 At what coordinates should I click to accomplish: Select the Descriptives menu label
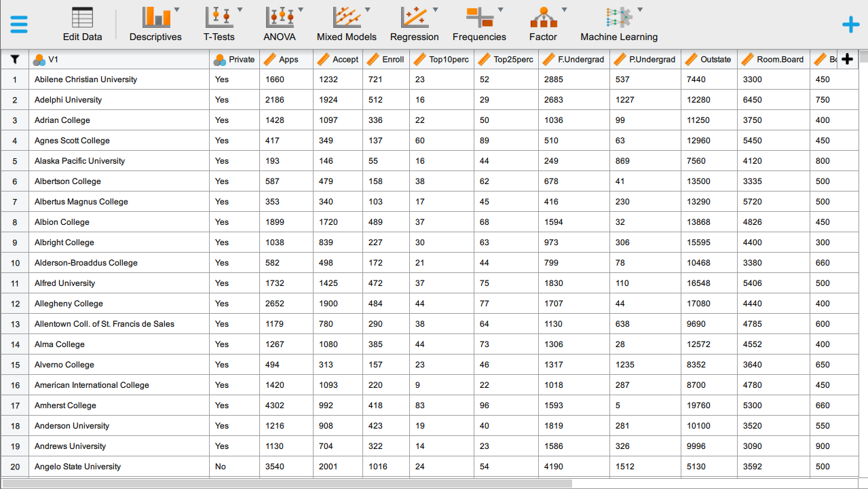[155, 37]
